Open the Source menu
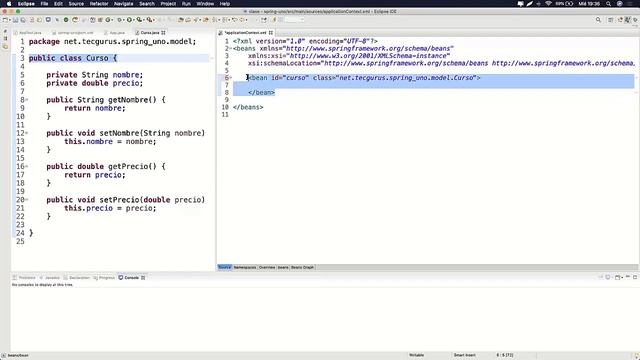The height and width of the screenshot is (360, 640). coord(76,4)
